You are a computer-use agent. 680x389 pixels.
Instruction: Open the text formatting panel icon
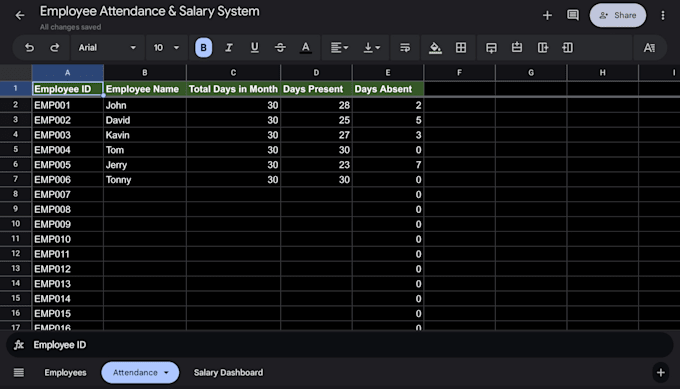tap(649, 48)
